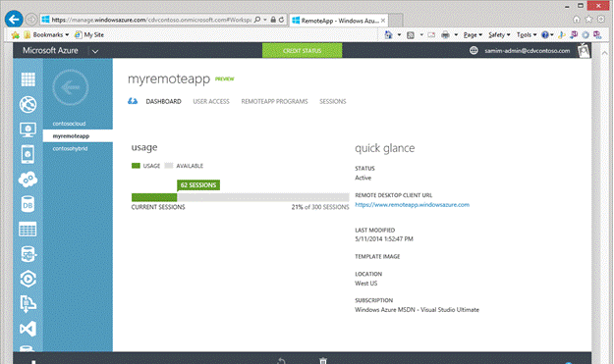
Task: Click the OneNote icon at the command bar's end
Action: tap(597, 34)
